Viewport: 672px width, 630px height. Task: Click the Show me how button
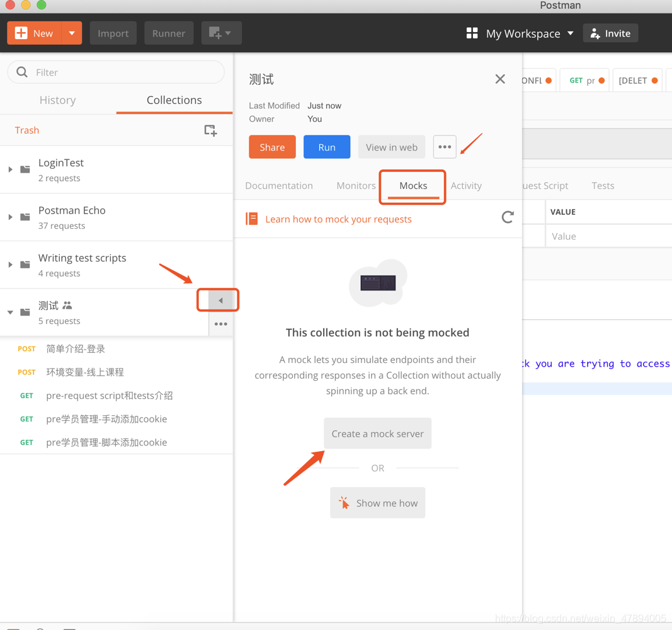pos(378,503)
